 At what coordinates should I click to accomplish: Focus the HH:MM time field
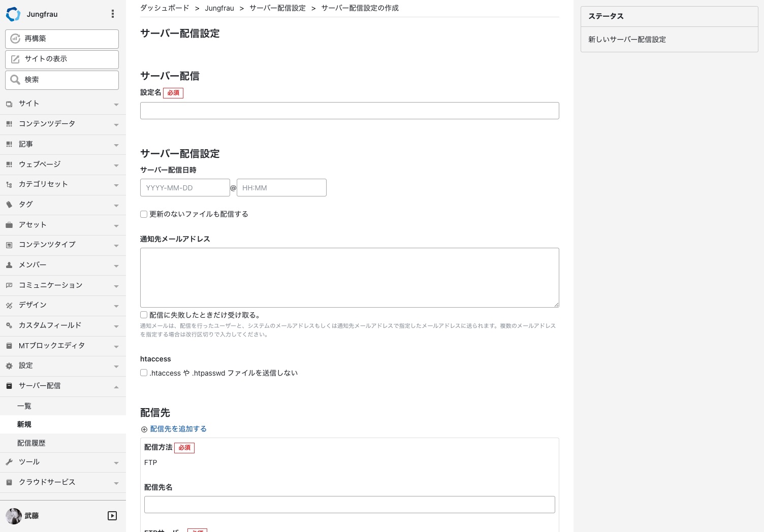tap(281, 187)
